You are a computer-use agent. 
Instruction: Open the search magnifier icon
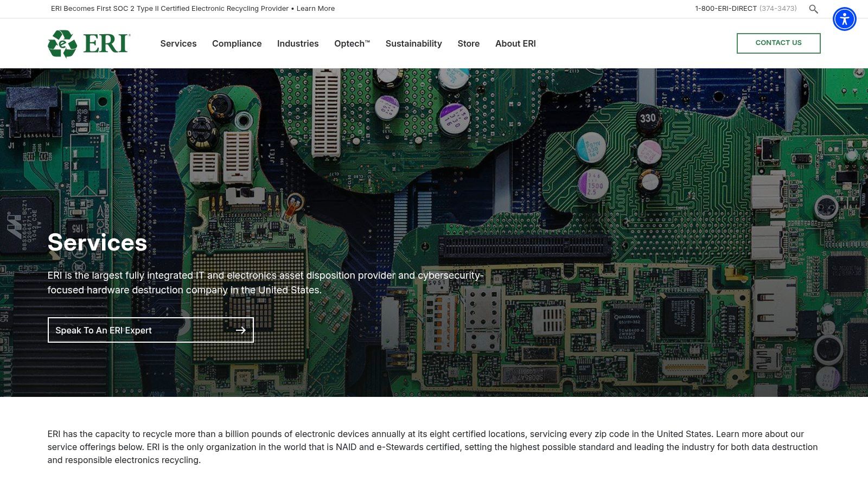pos(813,9)
